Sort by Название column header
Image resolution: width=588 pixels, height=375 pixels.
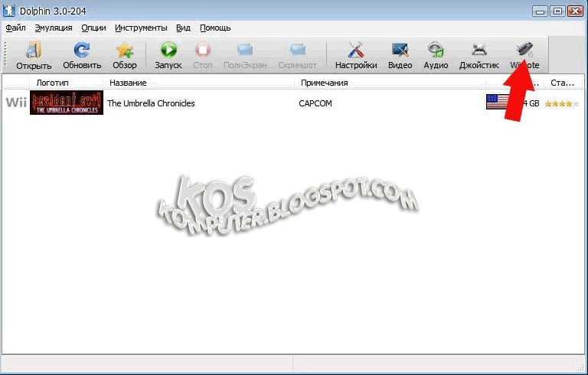(199, 83)
